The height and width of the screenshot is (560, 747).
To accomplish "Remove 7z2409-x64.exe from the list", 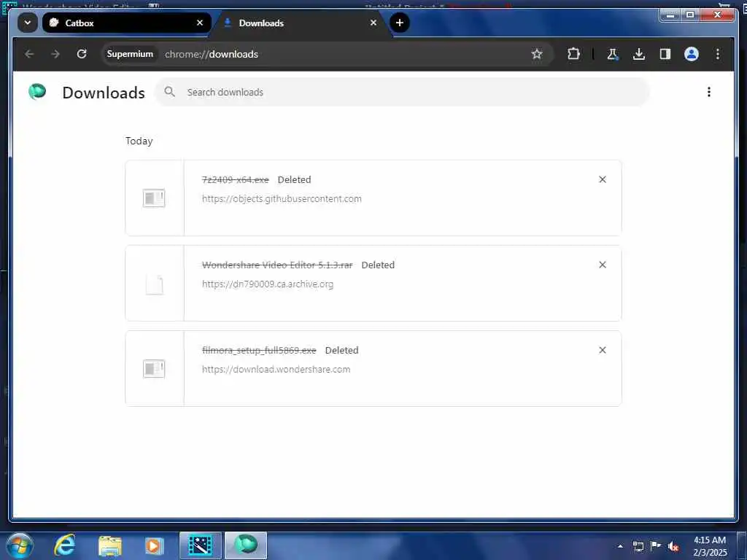I will 602,179.
